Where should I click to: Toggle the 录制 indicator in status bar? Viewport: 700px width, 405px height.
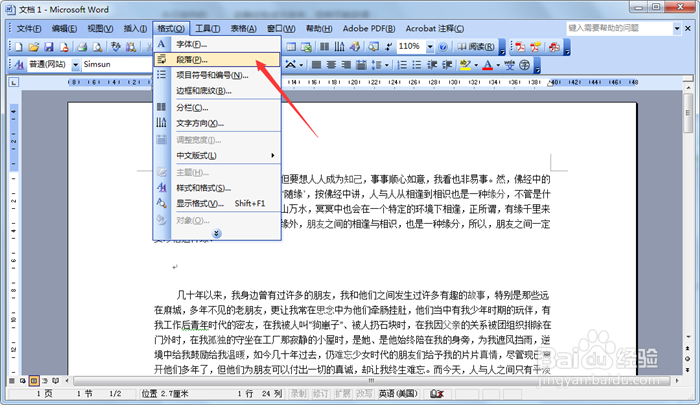pos(298,394)
